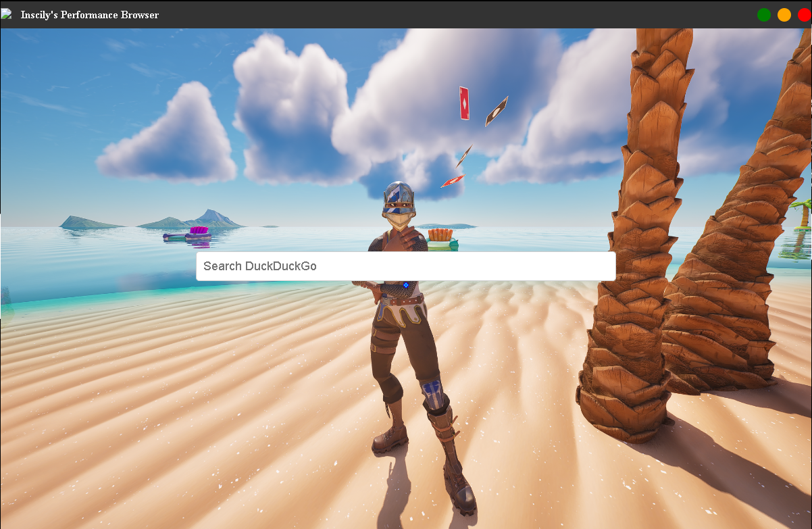Click the red circle window button

(805, 15)
